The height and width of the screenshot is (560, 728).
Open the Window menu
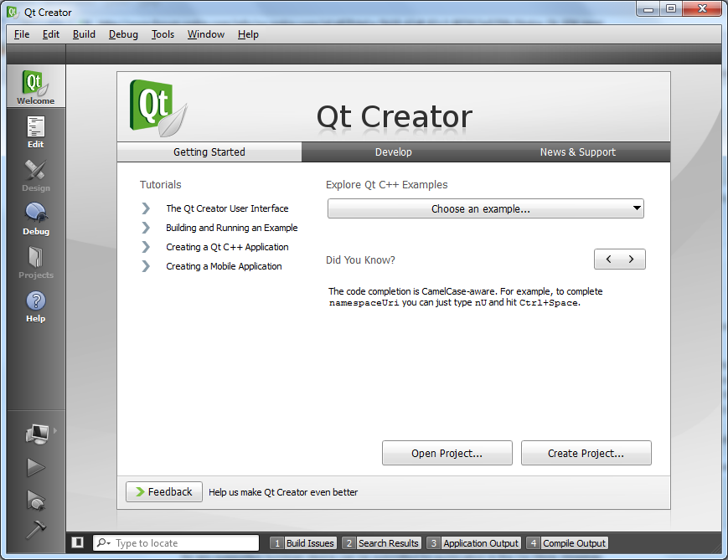click(x=206, y=34)
